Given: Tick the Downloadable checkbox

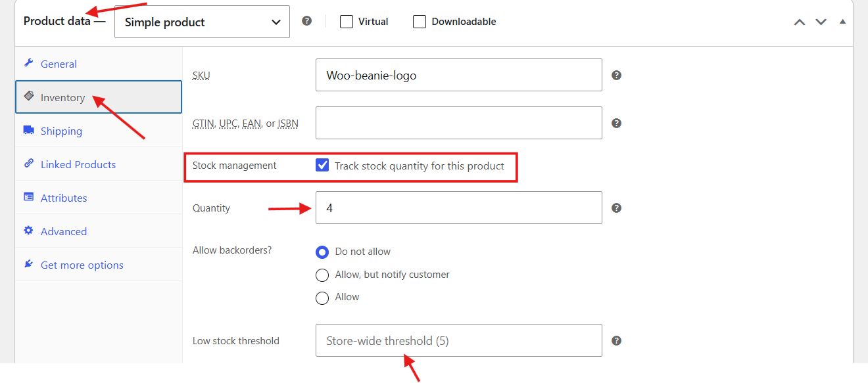Looking at the screenshot, I should click(420, 22).
